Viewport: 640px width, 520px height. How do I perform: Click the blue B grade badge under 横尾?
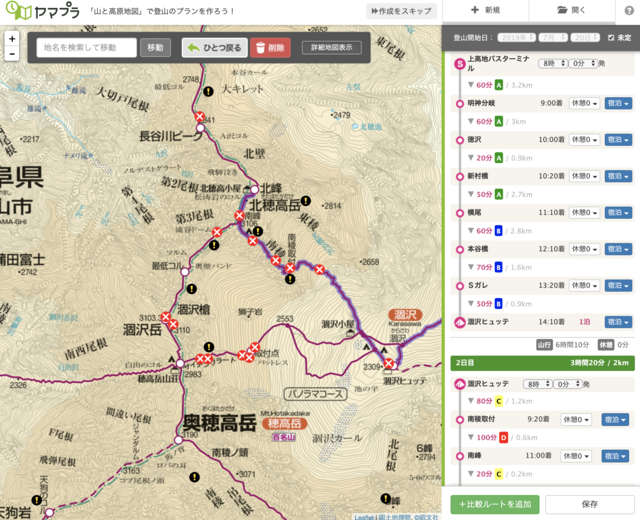point(498,231)
